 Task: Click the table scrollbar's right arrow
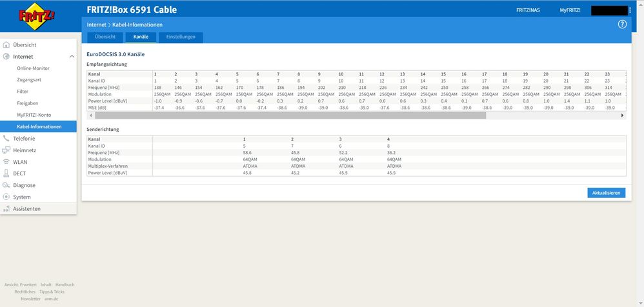[622, 115]
